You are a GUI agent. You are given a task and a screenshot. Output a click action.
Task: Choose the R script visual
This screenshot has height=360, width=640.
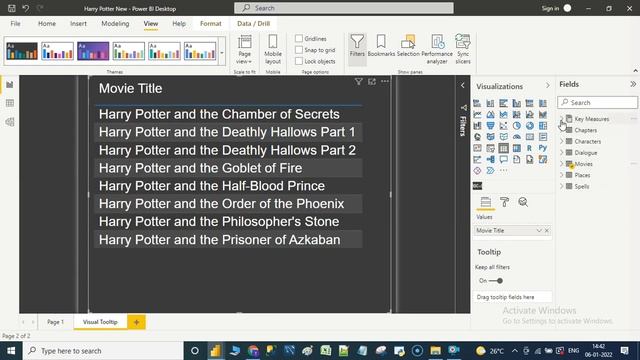click(x=529, y=148)
